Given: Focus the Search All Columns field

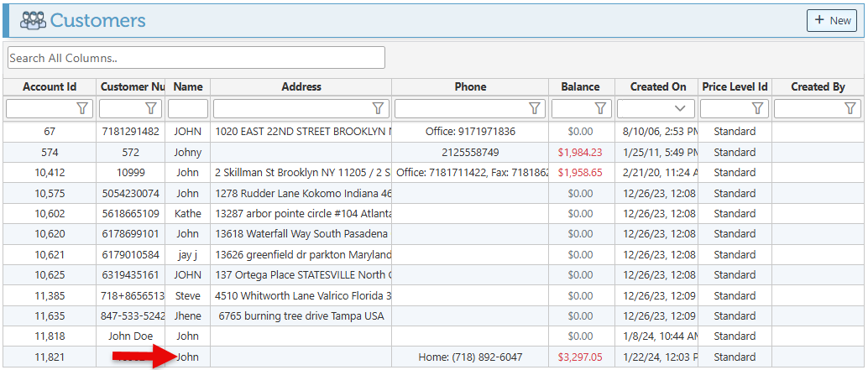Looking at the screenshot, I should tap(196, 58).
